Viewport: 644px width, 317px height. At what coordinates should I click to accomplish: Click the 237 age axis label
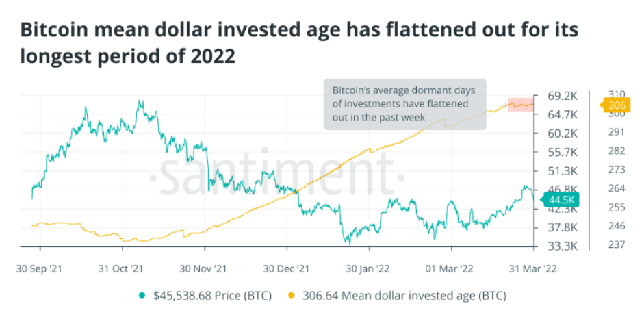(x=617, y=246)
